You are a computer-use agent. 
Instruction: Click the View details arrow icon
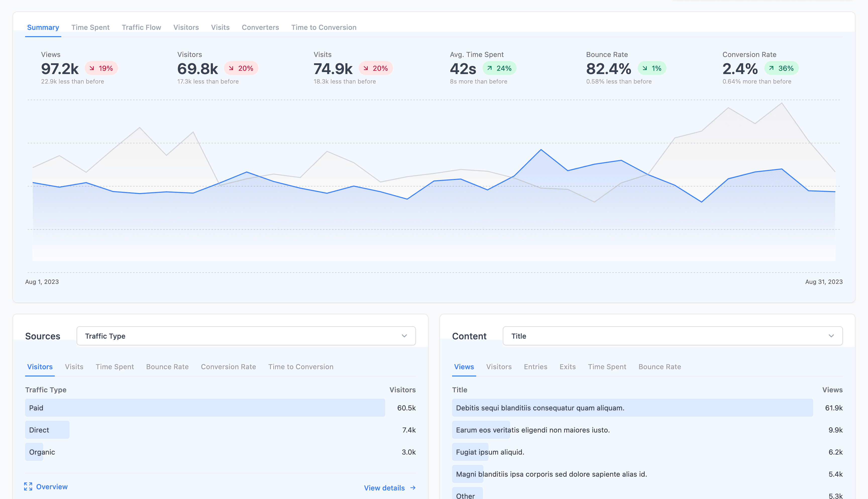(413, 488)
